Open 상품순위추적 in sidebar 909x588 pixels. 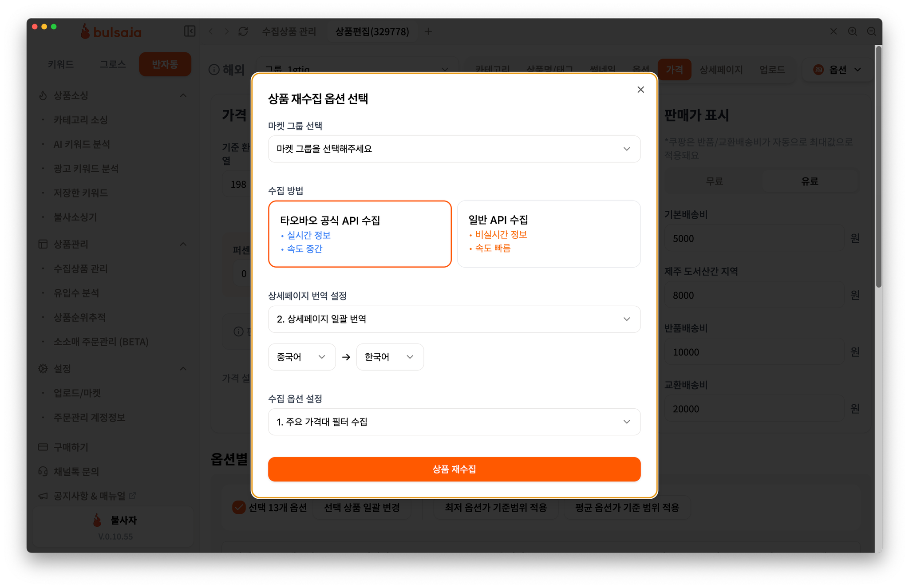(x=80, y=317)
